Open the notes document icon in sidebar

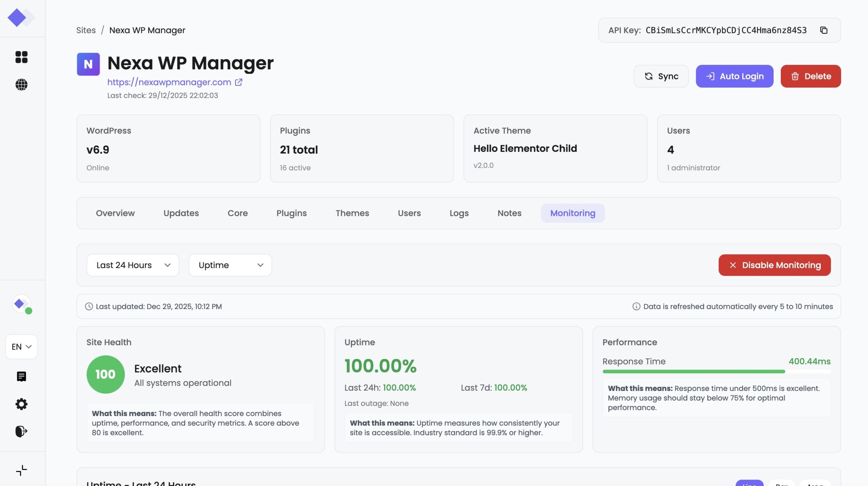tap(21, 376)
